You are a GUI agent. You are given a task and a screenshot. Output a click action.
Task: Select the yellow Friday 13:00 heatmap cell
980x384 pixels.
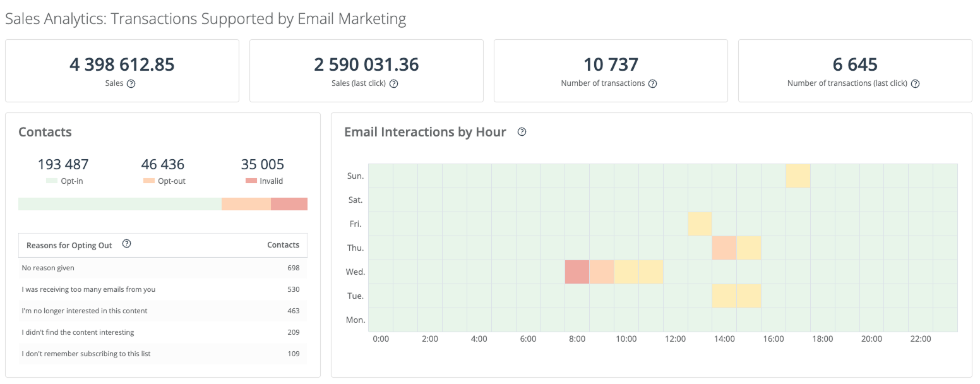pos(700,224)
